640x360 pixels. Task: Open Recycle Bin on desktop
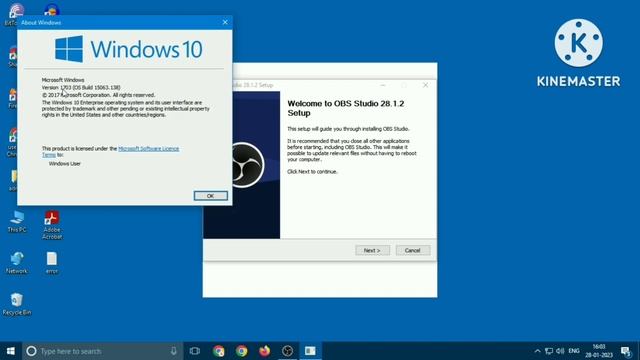pyautogui.click(x=17, y=304)
